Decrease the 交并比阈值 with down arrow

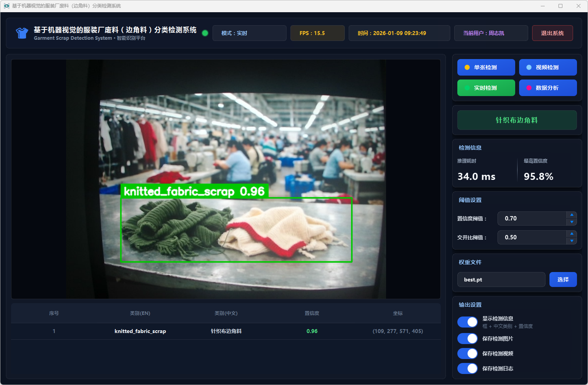(x=572, y=241)
